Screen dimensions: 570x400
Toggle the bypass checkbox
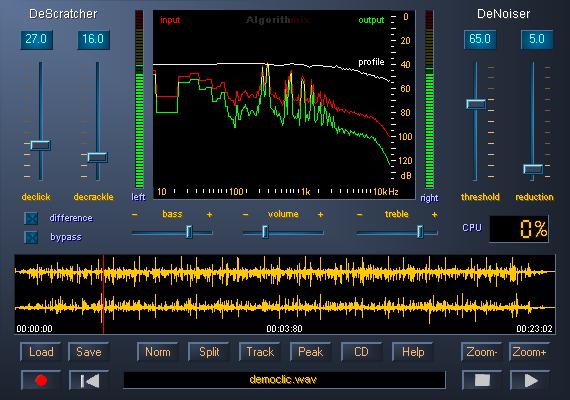(x=31, y=237)
